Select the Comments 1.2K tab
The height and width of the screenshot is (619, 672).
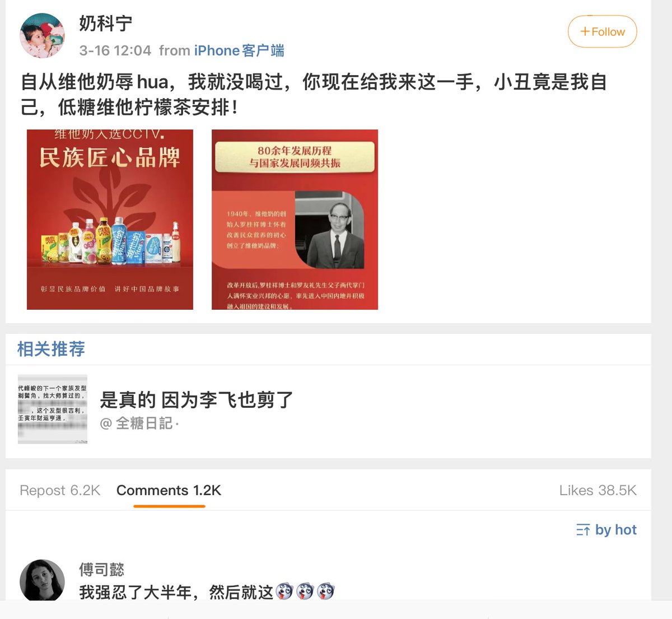tap(169, 490)
